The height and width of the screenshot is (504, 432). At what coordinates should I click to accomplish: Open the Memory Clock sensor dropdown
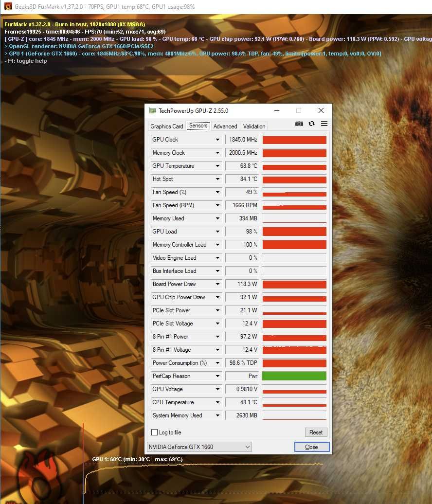click(217, 153)
